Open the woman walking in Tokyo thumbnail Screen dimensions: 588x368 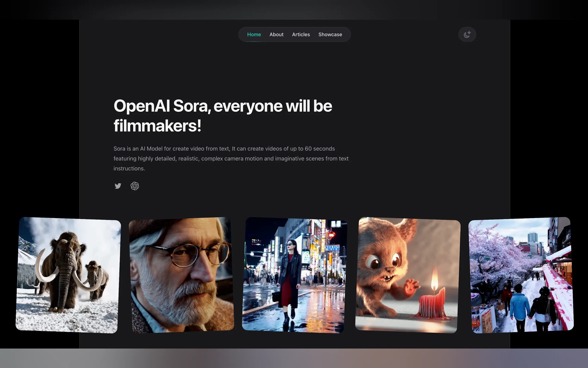tap(295, 275)
